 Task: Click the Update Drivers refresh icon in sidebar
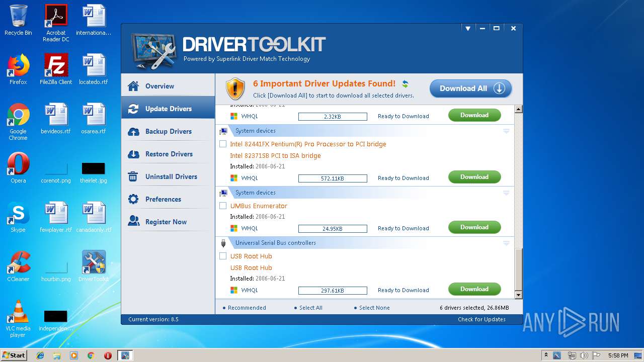pyautogui.click(x=133, y=109)
